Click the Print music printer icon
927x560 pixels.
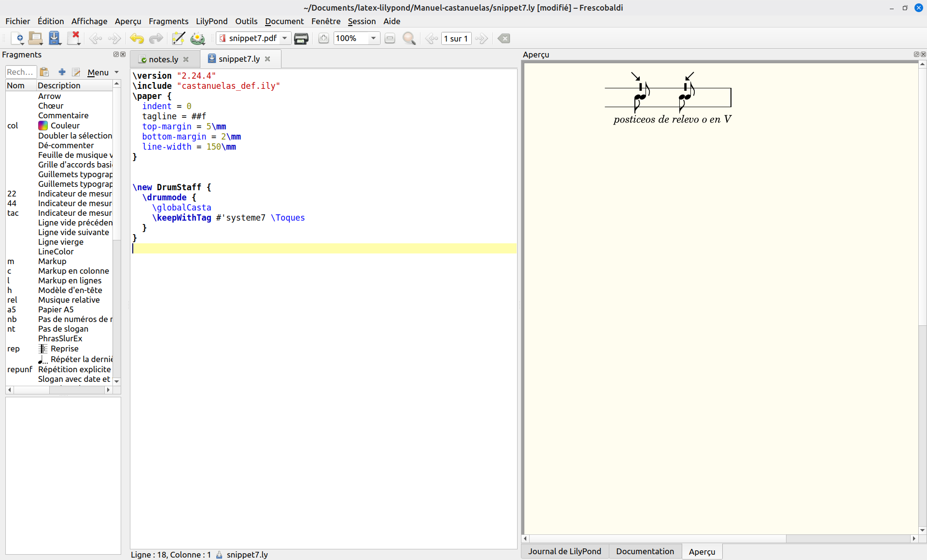[301, 38]
